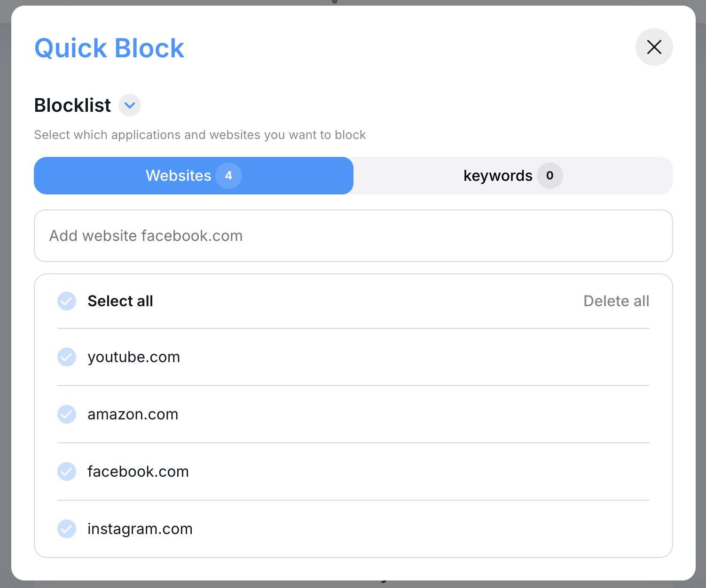
Task: Toggle the instagram.com checkmark icon
Action: tap(67, 529)
